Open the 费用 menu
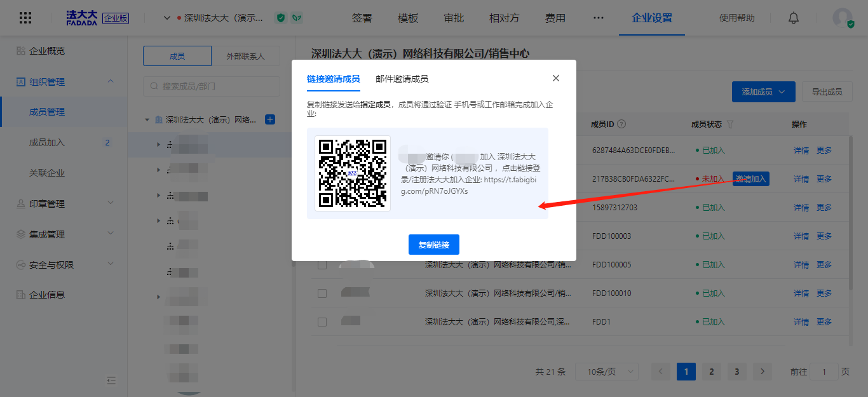Image resolution: width=868 pixels, height=397 pixels. coord(555,18)
